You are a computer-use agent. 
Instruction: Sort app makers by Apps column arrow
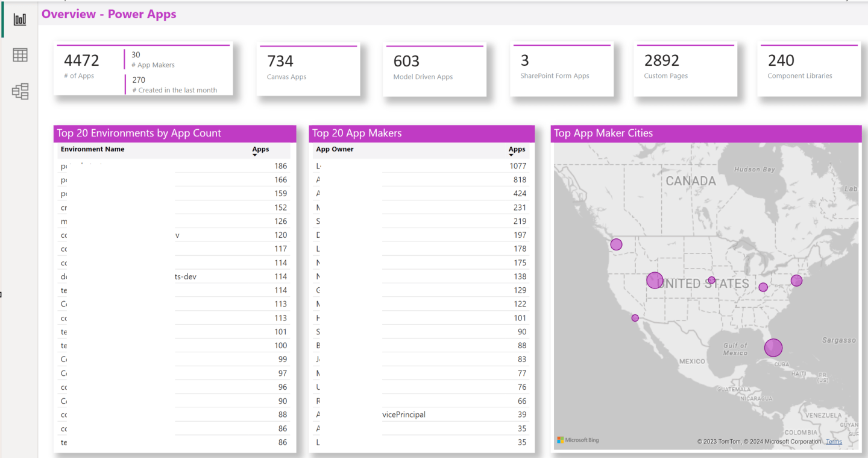click(x=511, y=155)
